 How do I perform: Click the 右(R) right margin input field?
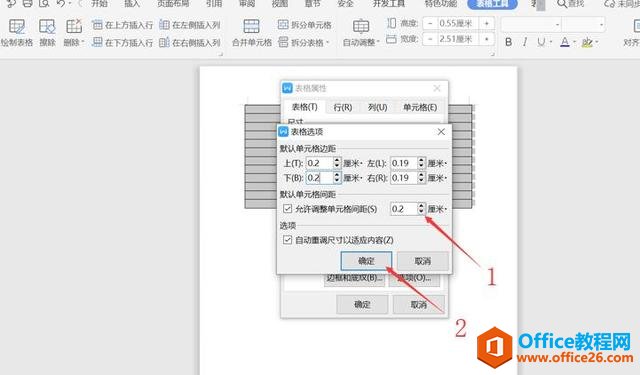(404, 178)
